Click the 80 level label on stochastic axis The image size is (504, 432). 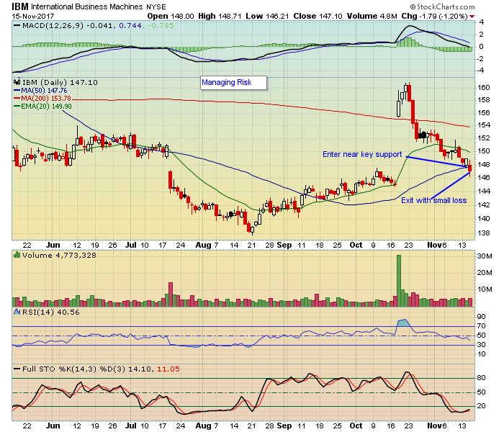[481, 378]
